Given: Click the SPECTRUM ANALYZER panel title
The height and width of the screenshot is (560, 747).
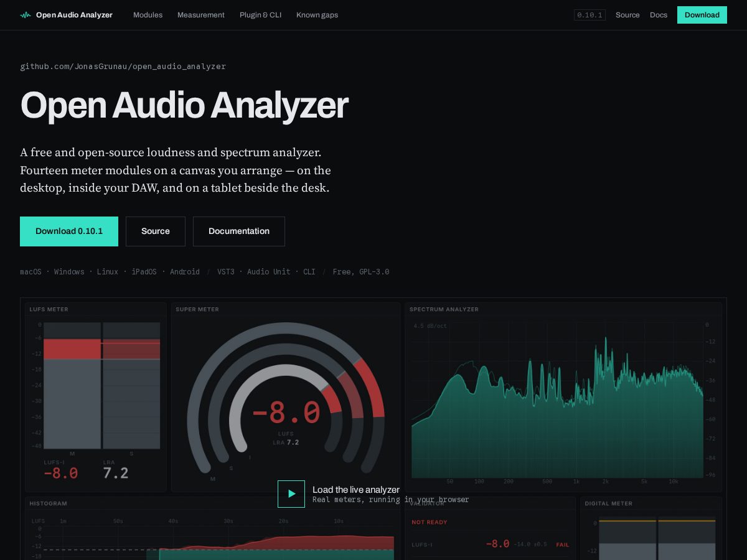Looking at the screenshot, I should (x=444, y=309).
